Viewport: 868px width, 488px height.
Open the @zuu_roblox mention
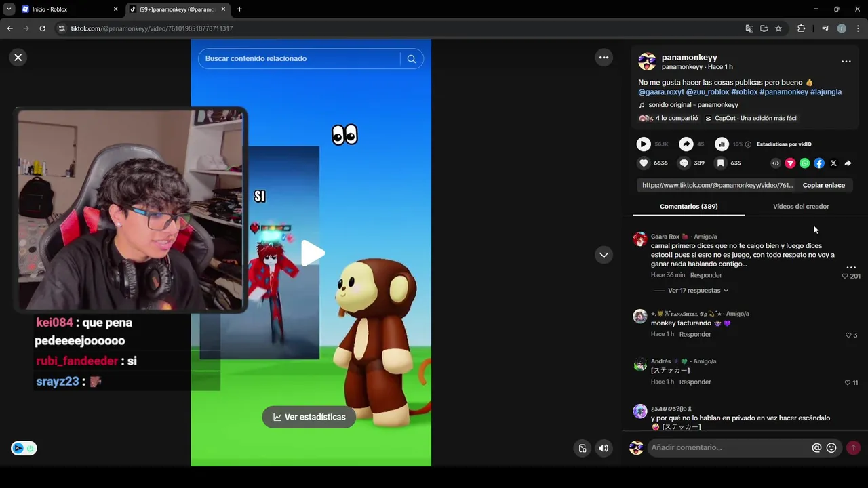(x=707, y=92)
